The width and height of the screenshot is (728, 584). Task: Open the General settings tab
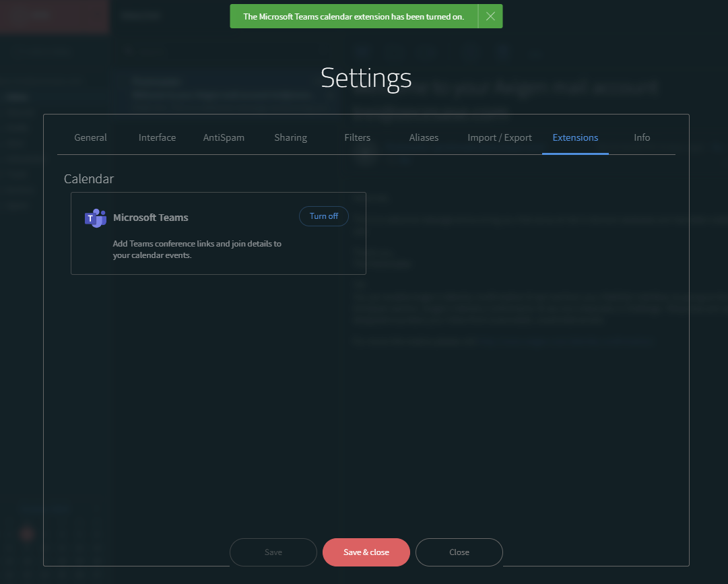point(90,137)
